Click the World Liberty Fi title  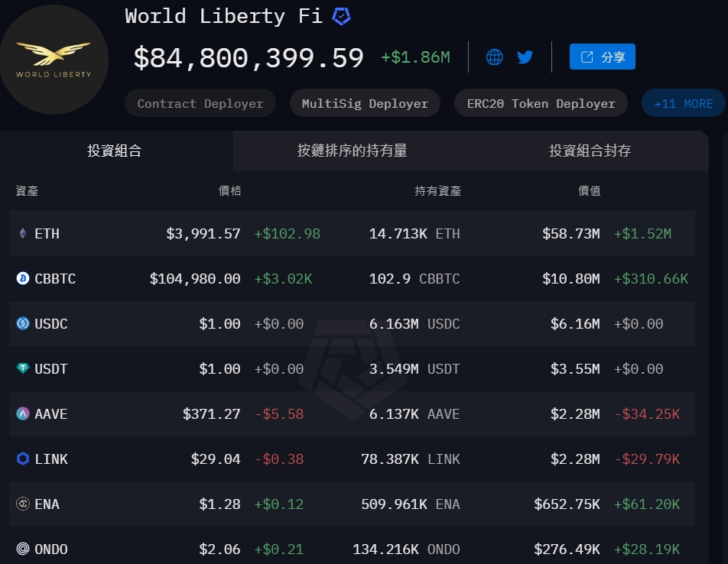pos(224,16)
